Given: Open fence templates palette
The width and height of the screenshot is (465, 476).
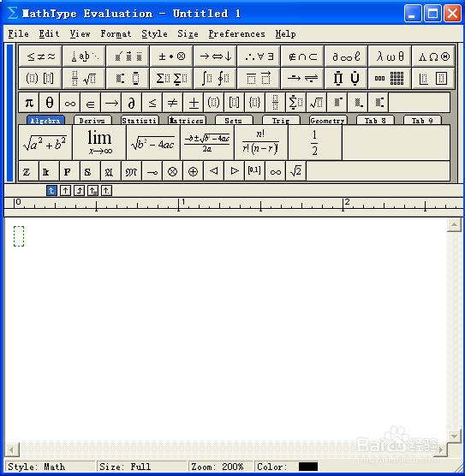Looking at the screenshot, I should coord(41,78).
